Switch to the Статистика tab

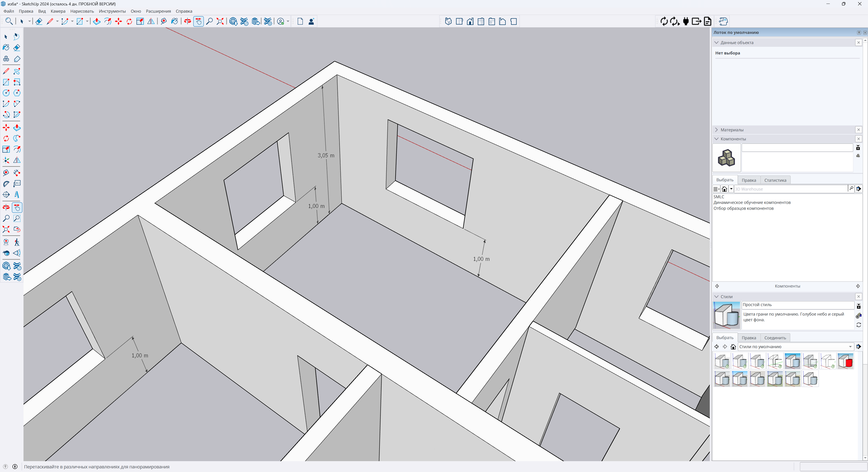click(775, 180)
